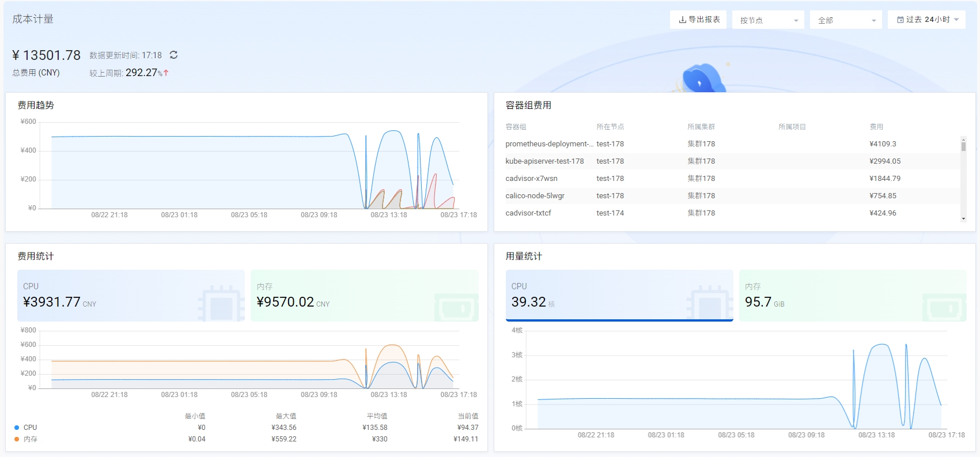Click the memory usage card icon

[944, 305]
